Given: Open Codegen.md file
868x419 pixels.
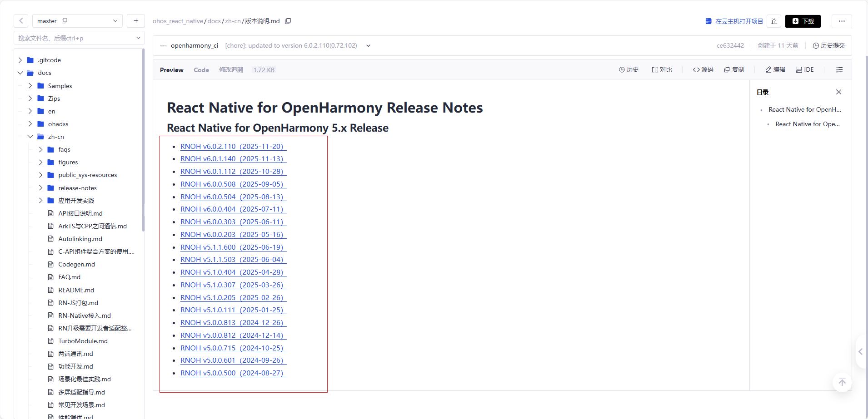Looking at the screenshot, I should (76, 264).
